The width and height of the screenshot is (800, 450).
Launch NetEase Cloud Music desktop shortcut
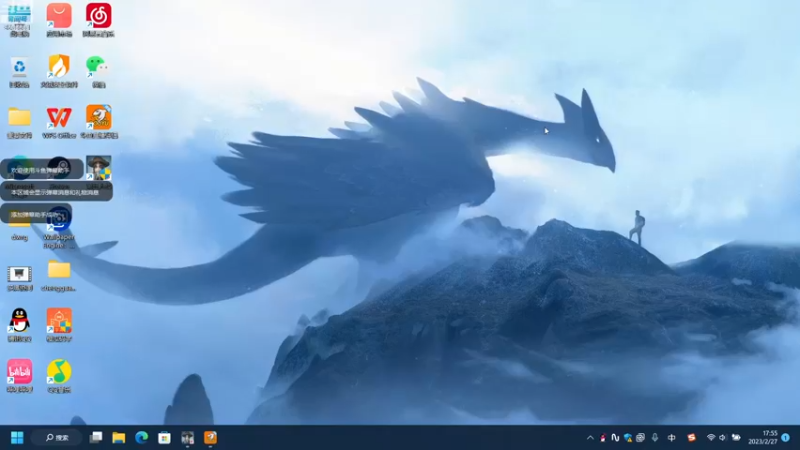tap(98, 16)
